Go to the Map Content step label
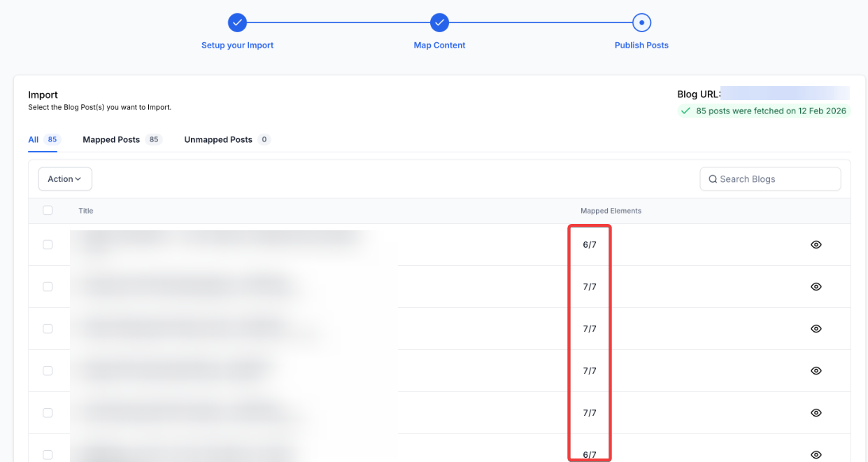The width and height of the screenshot is (868, 462). click(x=439, y=45)
